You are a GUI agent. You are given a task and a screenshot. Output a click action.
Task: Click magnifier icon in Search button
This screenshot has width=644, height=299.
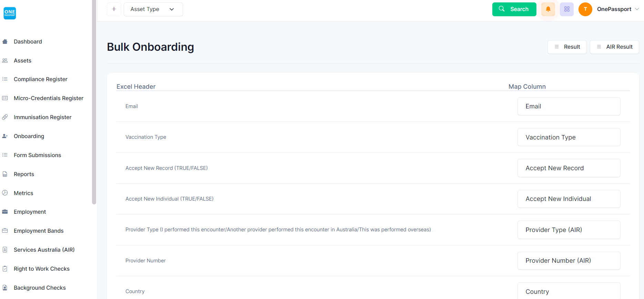[x=502, y=9]
